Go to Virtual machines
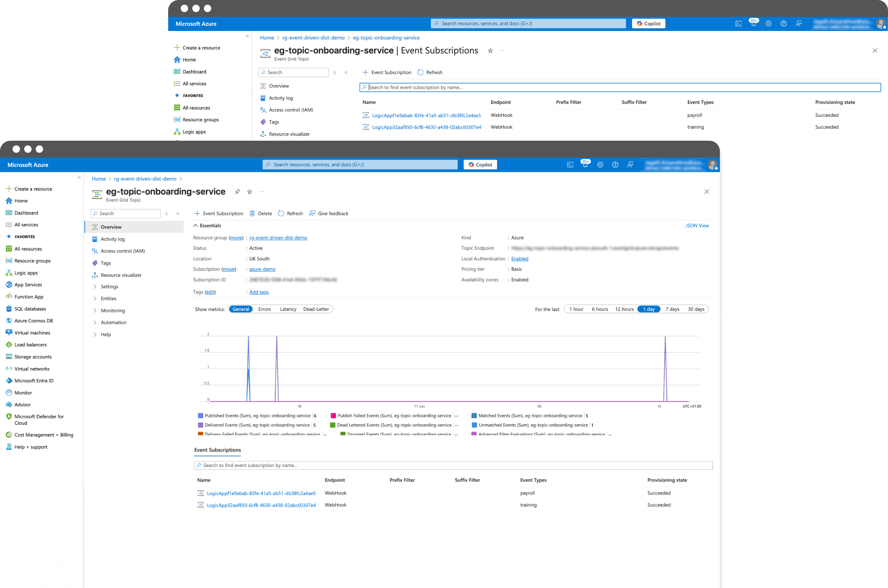888x588 pixels. coord(32,333)
